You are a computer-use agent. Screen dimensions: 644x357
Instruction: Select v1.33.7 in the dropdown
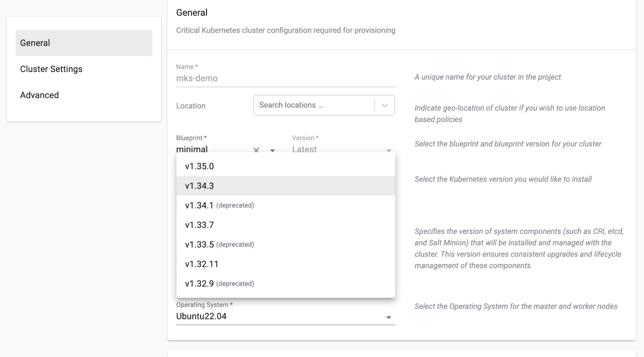point(199,225)
